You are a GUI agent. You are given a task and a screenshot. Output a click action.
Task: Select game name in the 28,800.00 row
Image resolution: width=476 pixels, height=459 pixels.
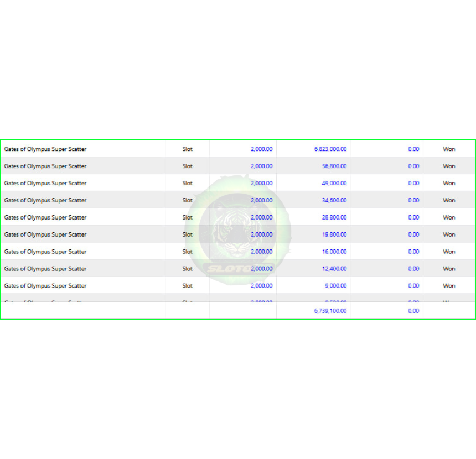click(45, 217)
